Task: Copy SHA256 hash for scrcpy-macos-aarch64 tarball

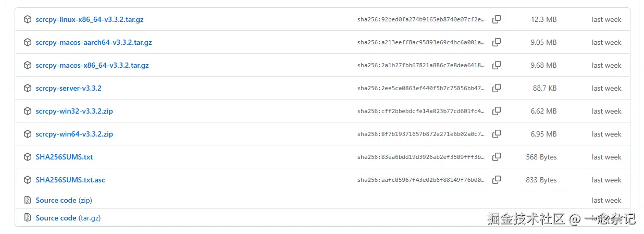Action: (497, 42)
